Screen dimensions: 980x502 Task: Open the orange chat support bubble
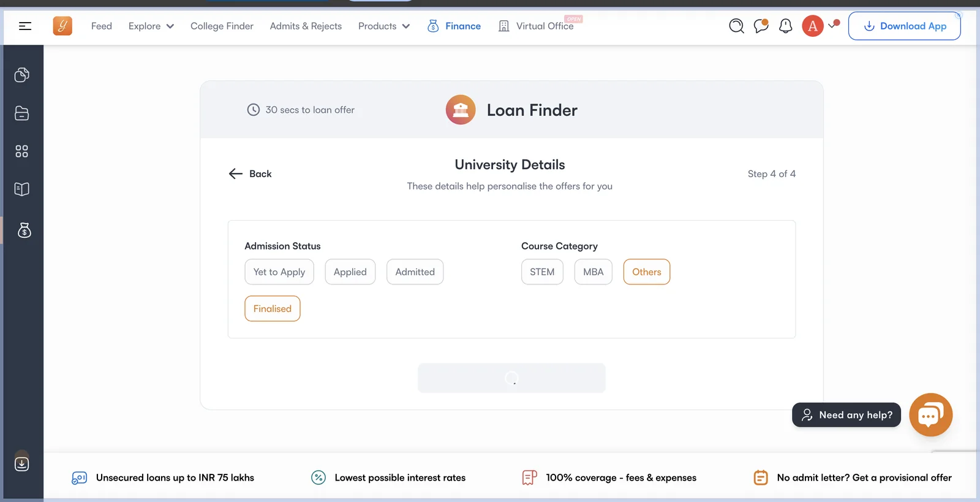[x=931, y=415]
